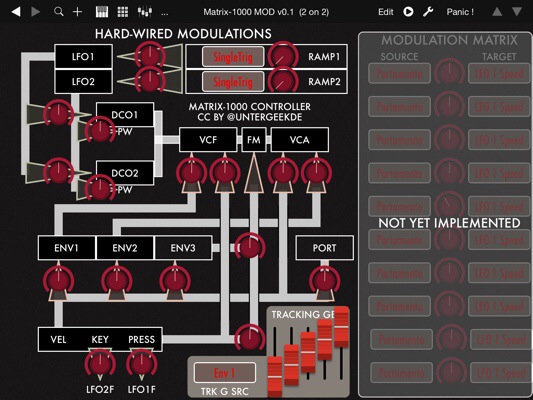The image size is (533, 400).
Task: Move the fifth tracking generator fader
Action: pos(341,327)
